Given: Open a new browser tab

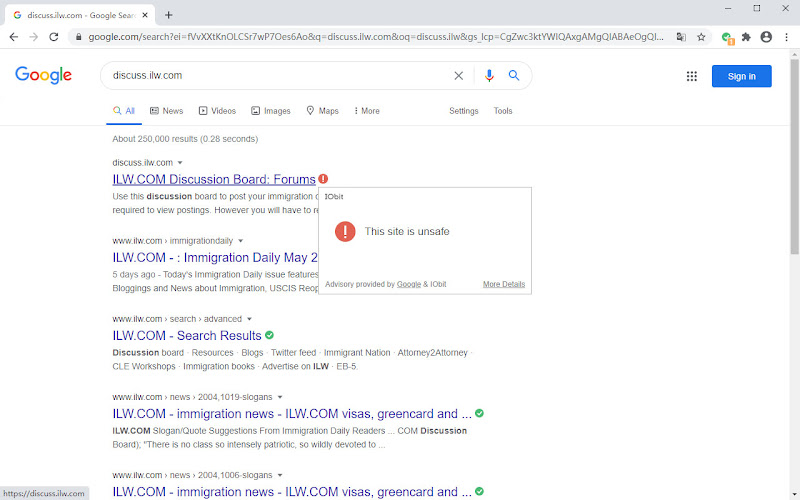Looking at the screenshot, I should (168, 15).
